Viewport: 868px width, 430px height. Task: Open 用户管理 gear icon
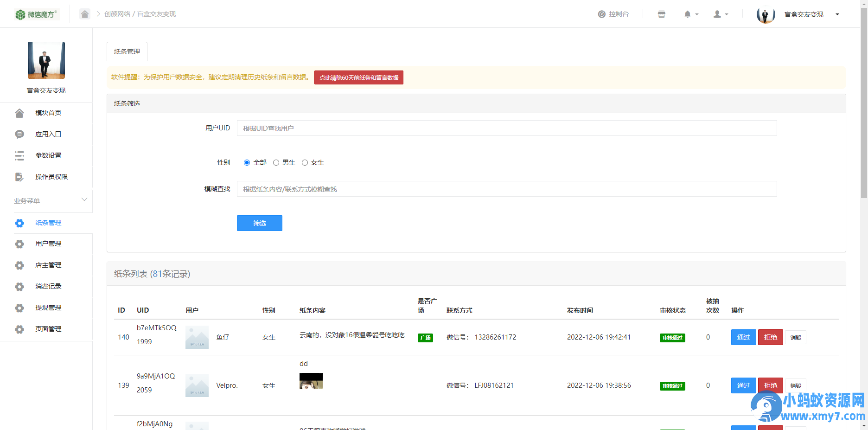(19, 244)
